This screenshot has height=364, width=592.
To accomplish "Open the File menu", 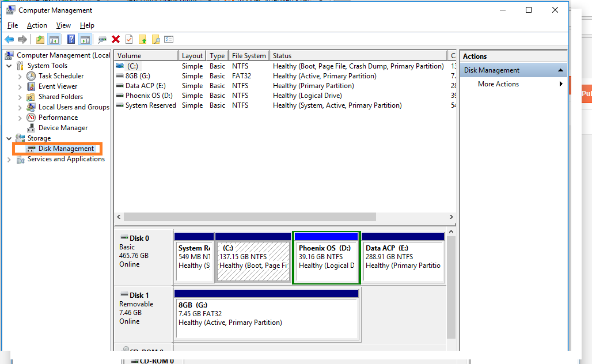I will 13,25.
